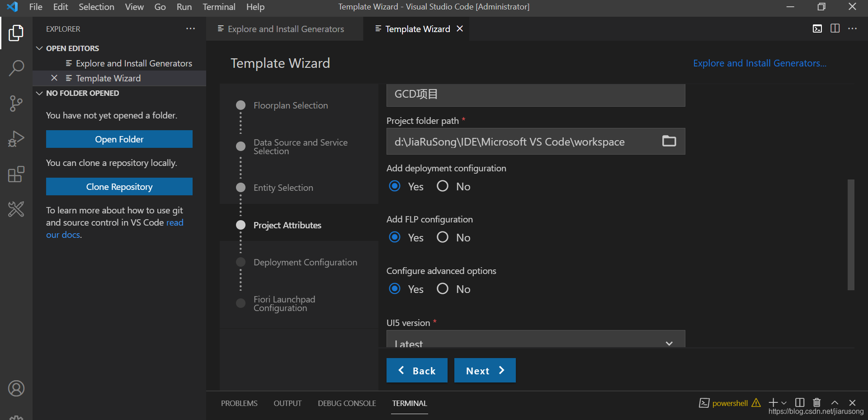
Task: Click Next to continue wizard
Action: pos(485,370)
